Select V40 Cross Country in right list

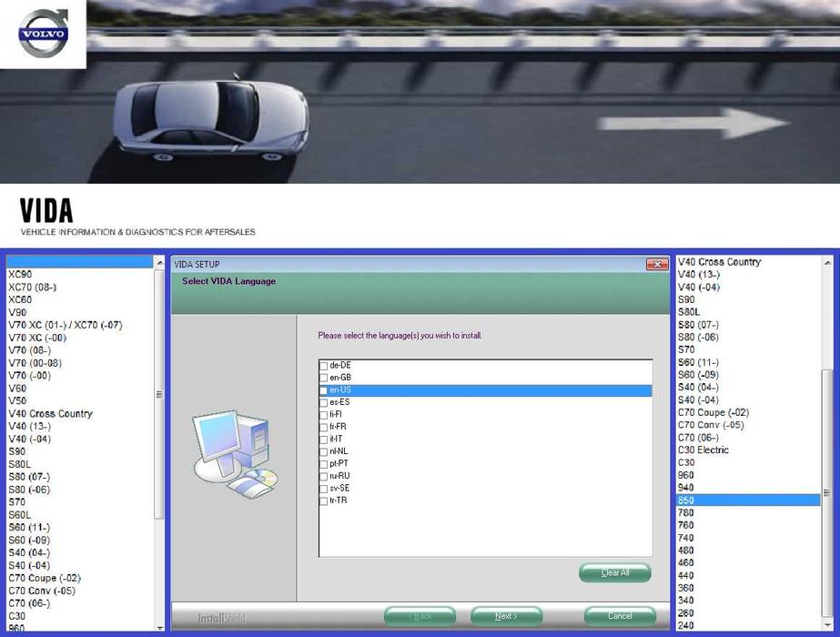(x=748, y=262)
